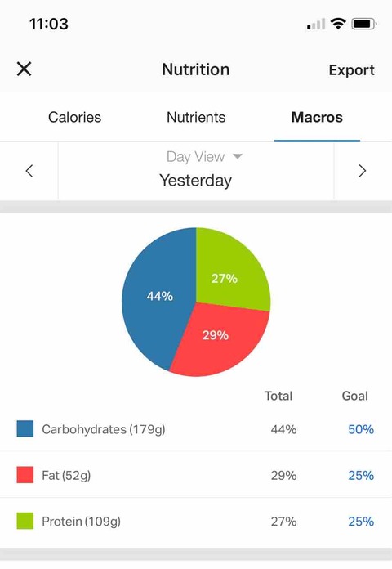The height and width of the screenshot is (569, 392).
Task: Click the green Protein color swatch
Action: (25, 521)
